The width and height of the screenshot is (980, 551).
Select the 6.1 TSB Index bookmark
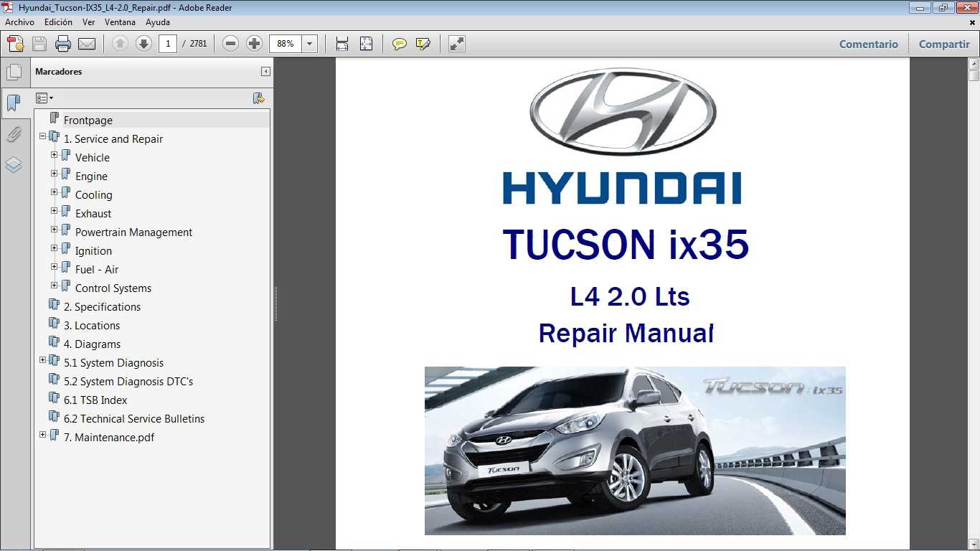95,400
